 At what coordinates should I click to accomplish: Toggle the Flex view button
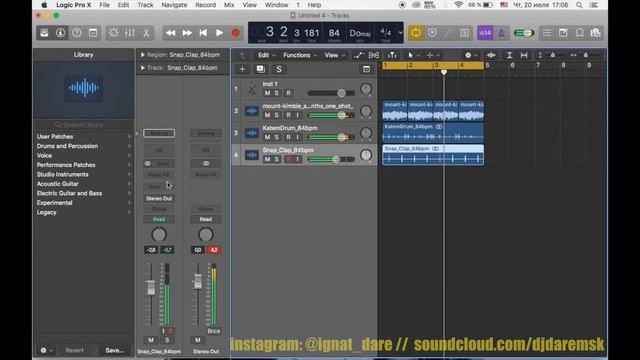point(373,55)
